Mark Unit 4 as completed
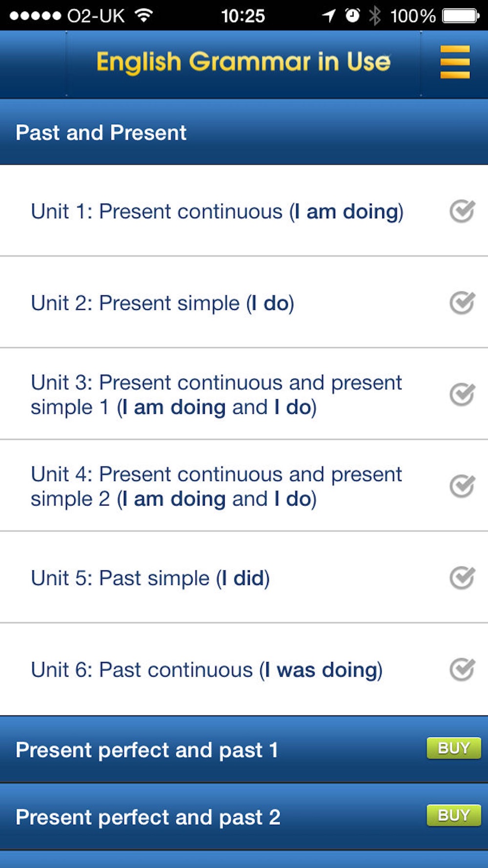The image size is (488, 868). click(462, 486)
